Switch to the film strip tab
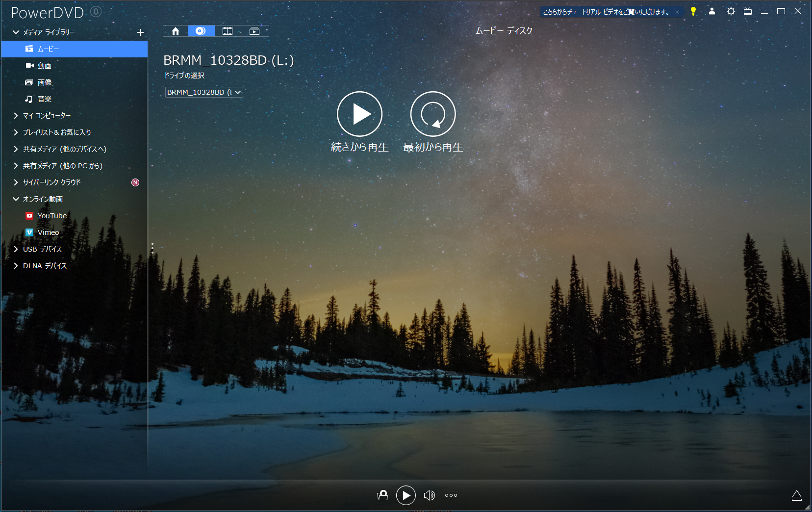The image size is (812, 512). tap(228, 31)
